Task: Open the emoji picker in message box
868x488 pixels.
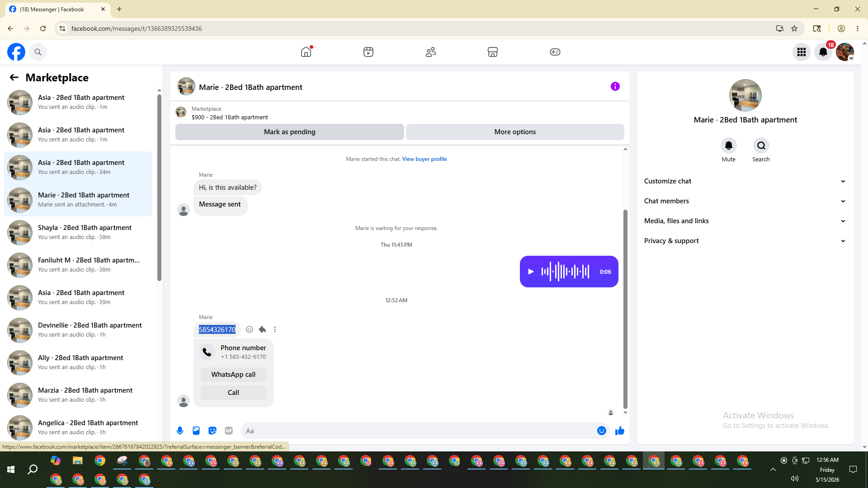Action: click(602, 431)
